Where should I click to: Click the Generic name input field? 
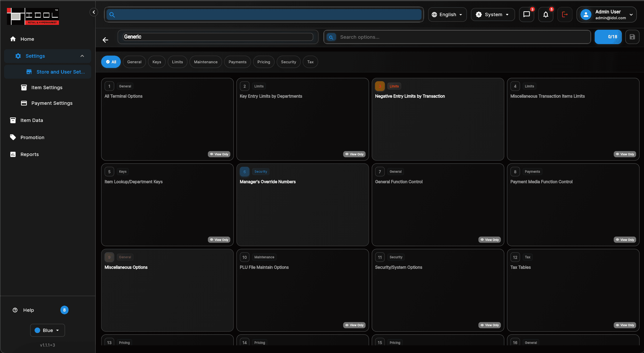click(218, 37)
